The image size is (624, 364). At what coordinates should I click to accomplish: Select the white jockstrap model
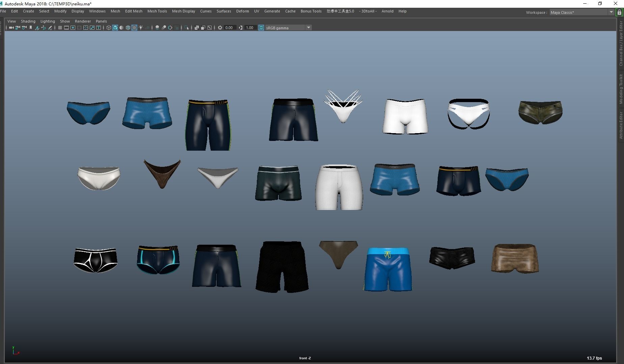coord(469,114)
